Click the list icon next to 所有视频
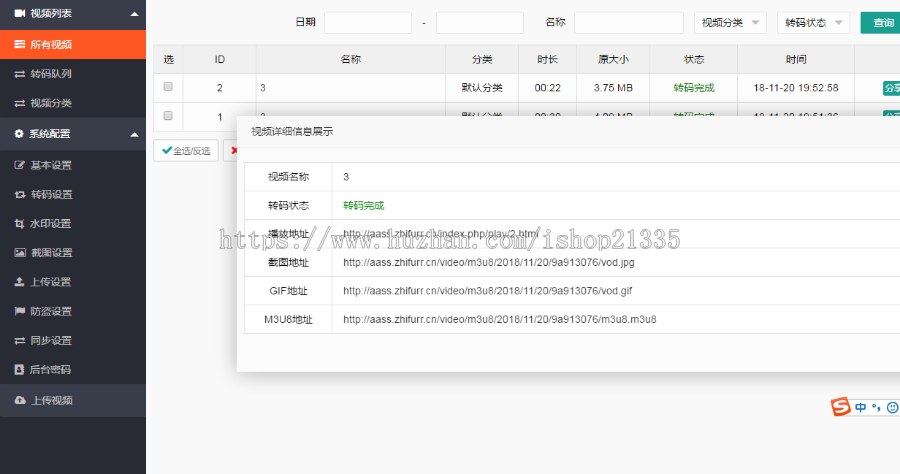Screen dimensions: 900x474 tap(20, 44)
